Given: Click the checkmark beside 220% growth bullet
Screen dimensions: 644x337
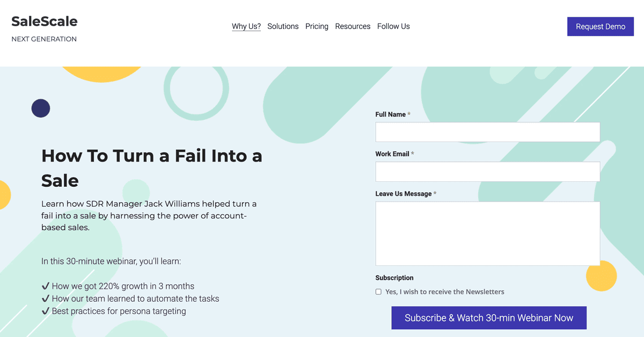Looking at the screenshot, I should [x=46, y=286].
